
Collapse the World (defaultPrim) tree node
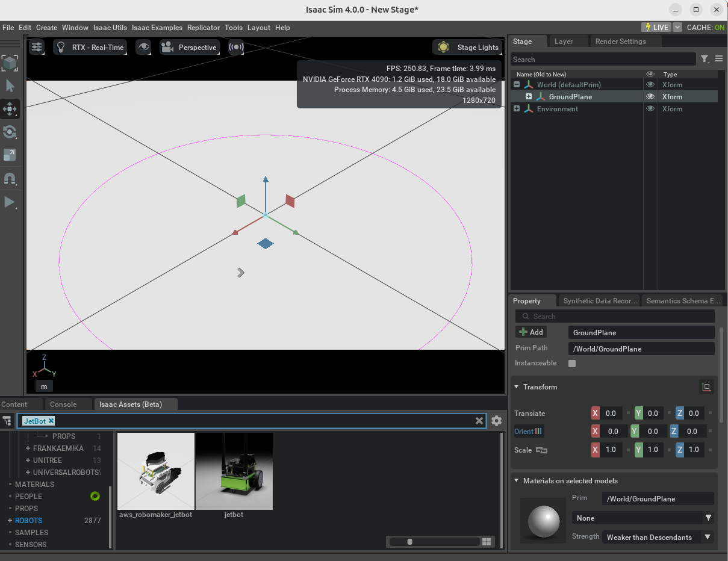pos(517,85)
